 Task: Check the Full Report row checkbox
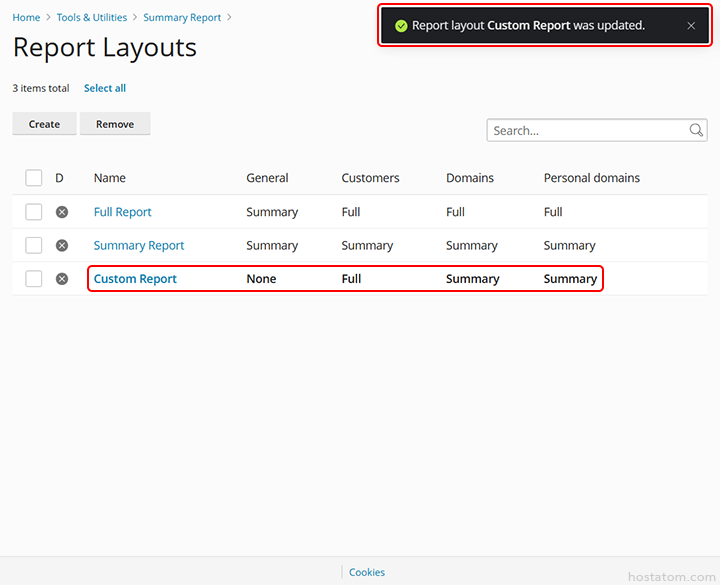[34, 212]
